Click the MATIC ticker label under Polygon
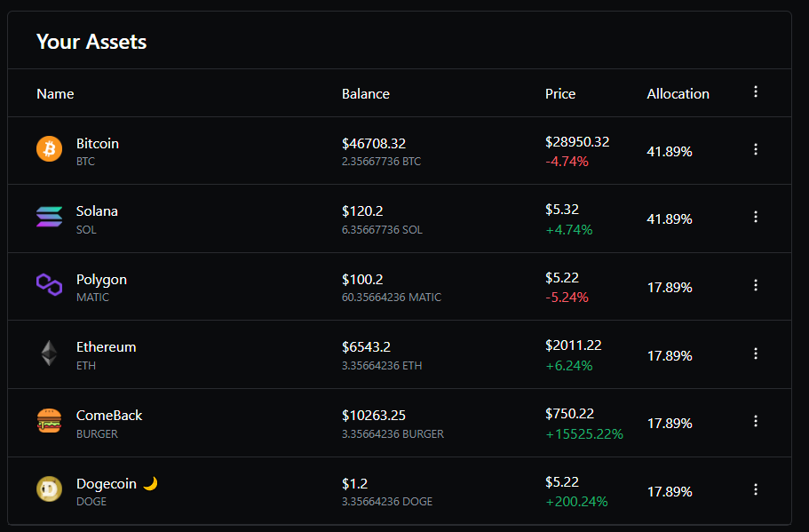The width and height of the screenshot is (809, 532). click(x=93, y=298)
